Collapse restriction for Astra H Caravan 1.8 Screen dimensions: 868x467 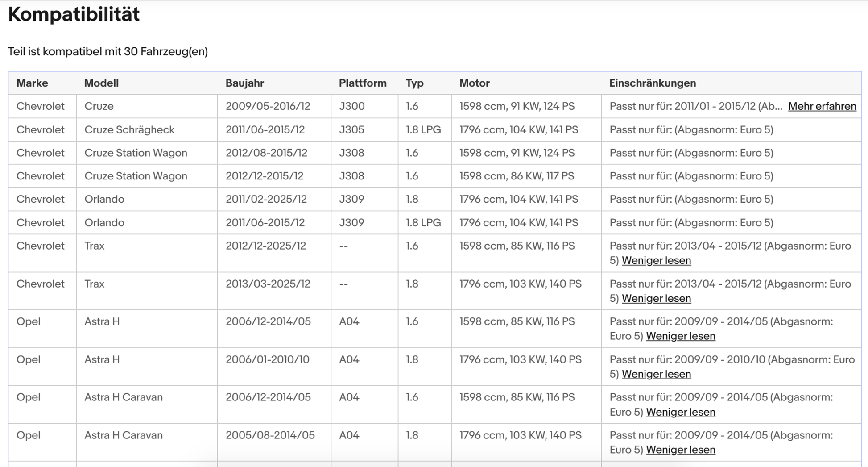[x=681, y=450]
